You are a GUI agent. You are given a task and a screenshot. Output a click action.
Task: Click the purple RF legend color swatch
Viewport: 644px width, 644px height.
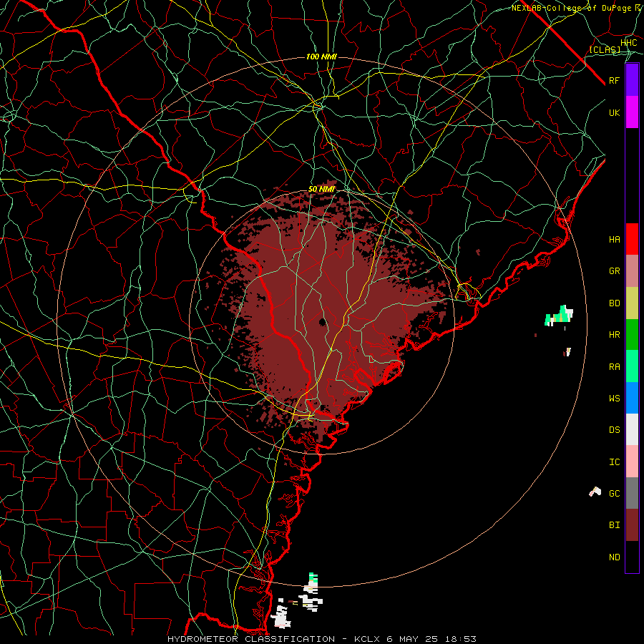point(632,80)
